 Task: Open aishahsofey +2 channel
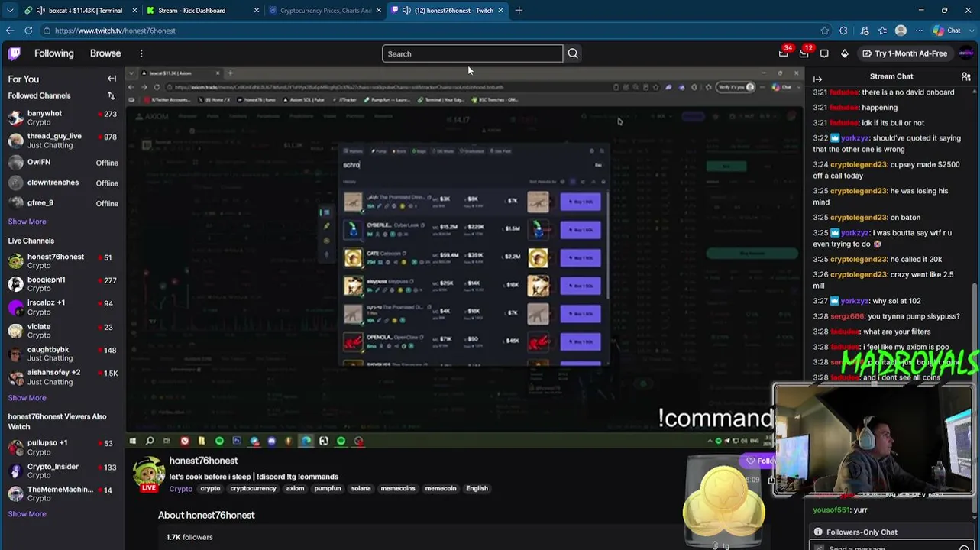[x=62, y=377]
